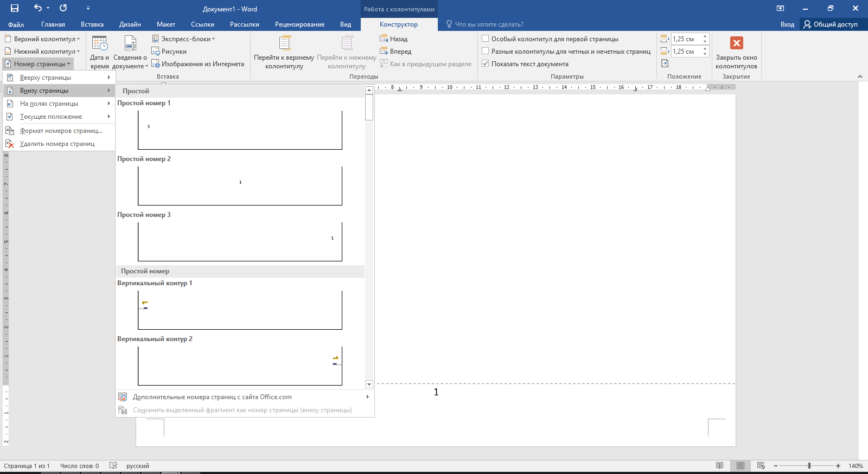Click Go to Header icon
The image size is (868, 474).
(284, 43)
